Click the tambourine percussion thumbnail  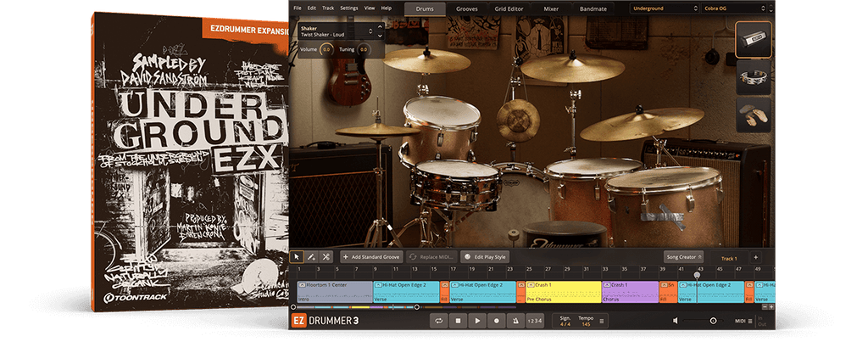(753, 77)
